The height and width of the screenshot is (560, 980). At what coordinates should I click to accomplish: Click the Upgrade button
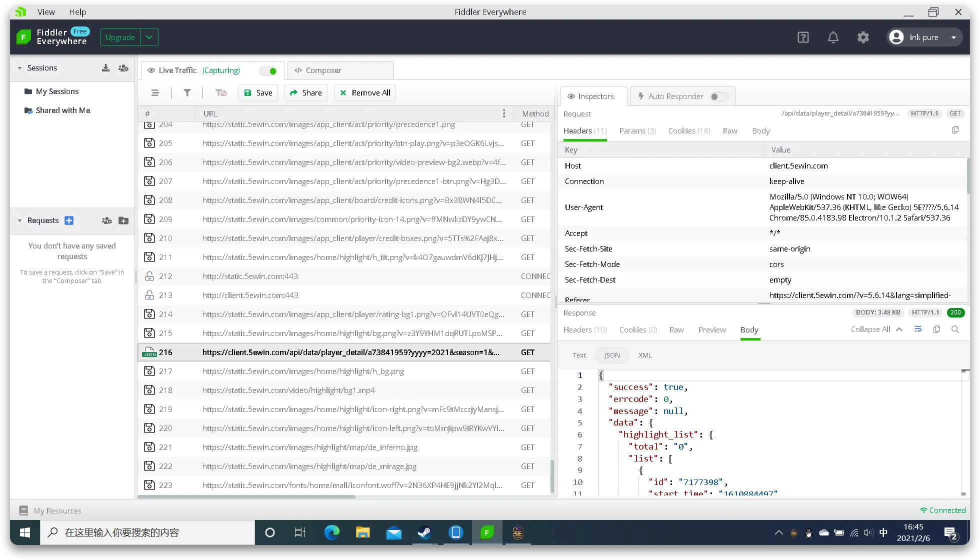click(120, 37)
